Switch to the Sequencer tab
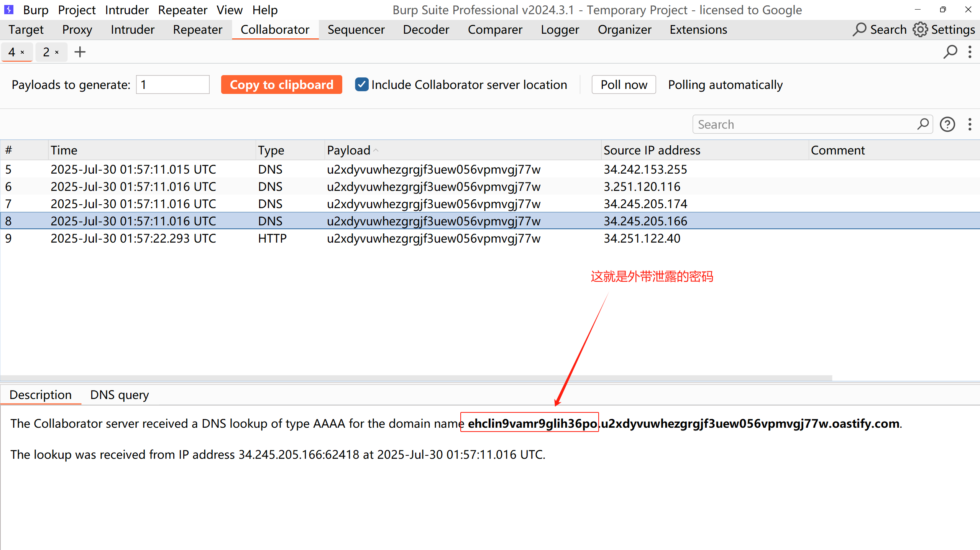The height and width of the screenshot is (550, 980). (x=356, y=30)
